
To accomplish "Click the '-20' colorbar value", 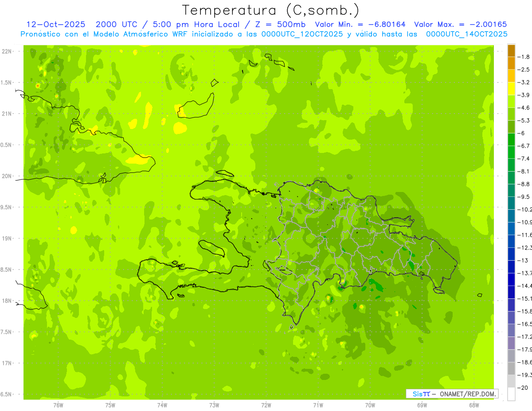I will (x=523, y=388).
